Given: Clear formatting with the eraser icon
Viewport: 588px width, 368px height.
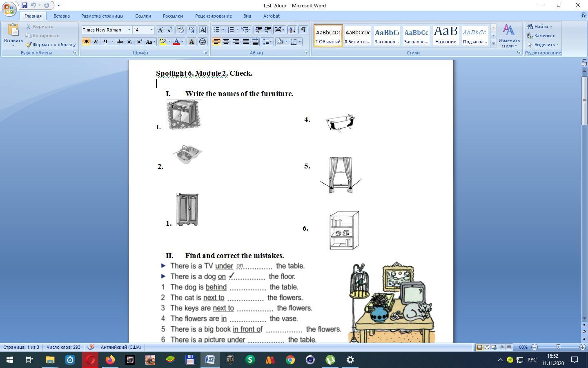Looking at the screenshot, I should [180, 30].
